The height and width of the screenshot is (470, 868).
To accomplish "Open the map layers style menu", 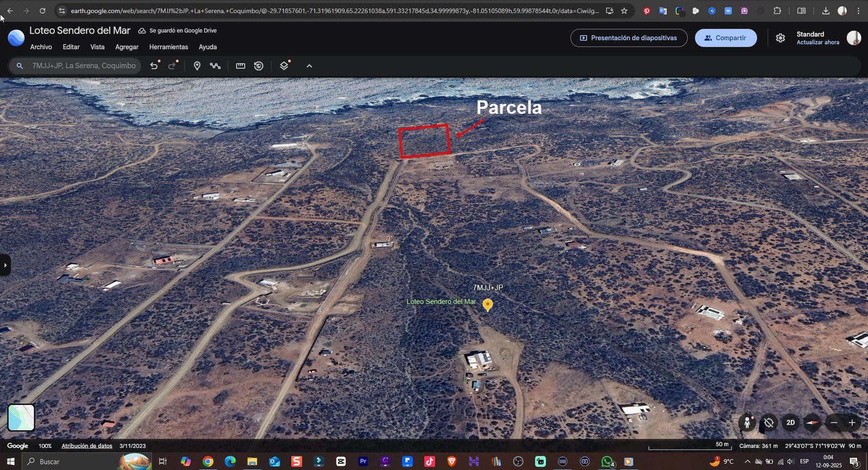I will coord(284,66).
